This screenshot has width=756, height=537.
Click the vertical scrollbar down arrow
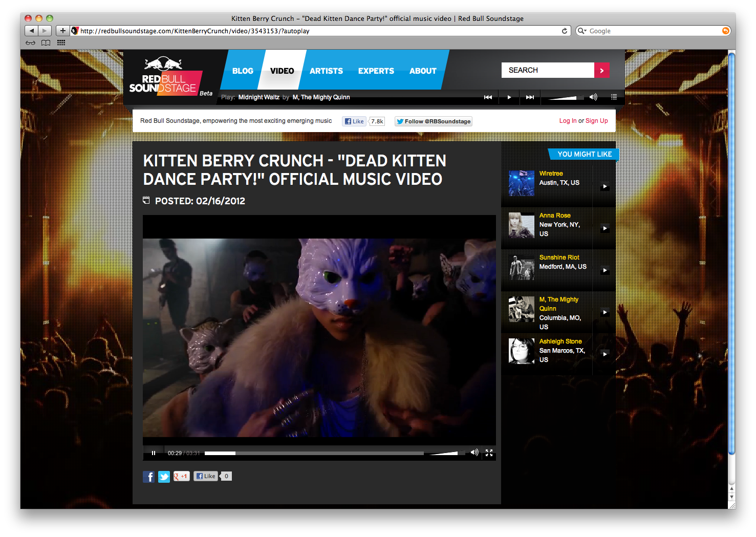731,497
